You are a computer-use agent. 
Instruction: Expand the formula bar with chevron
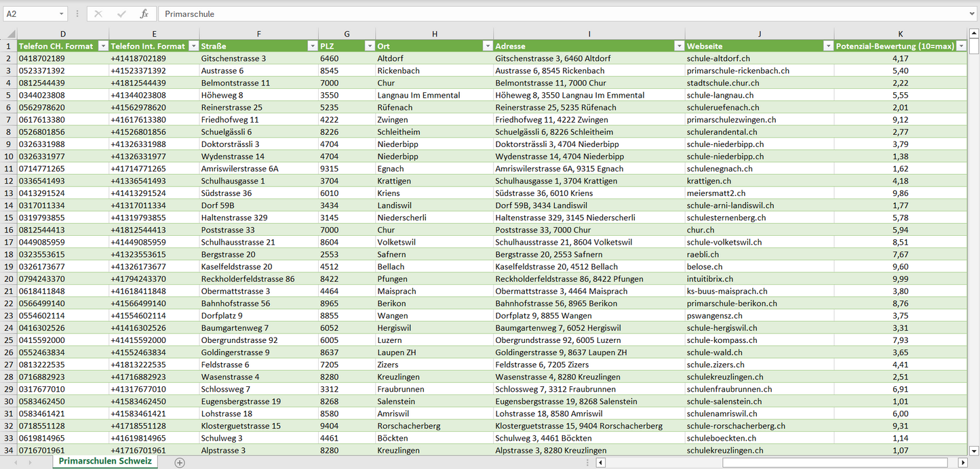[x=973, y=14]
